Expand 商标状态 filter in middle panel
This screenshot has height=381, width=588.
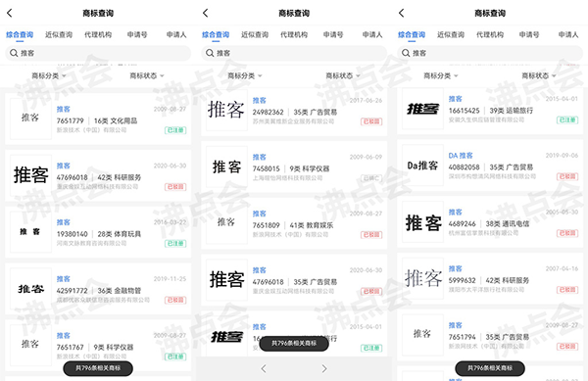[x=343, y=76]
